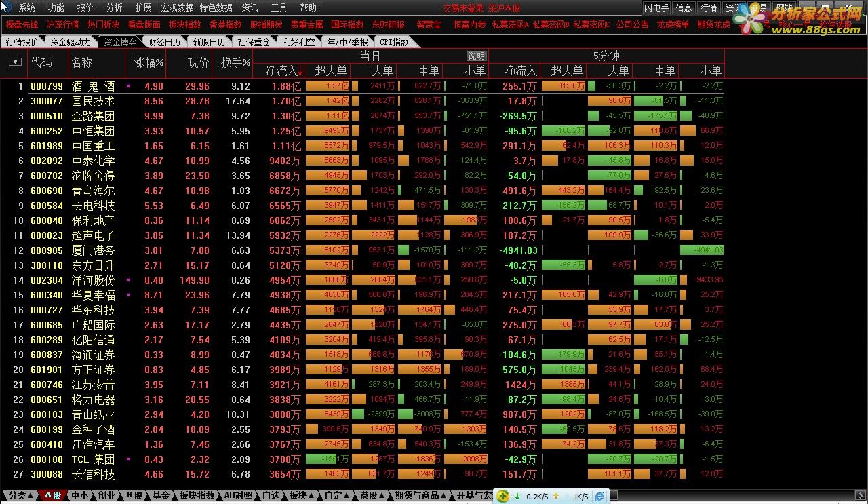
Task: Expand the 自定▲ bottom tab menu
Action: click(x=337, y=496)
